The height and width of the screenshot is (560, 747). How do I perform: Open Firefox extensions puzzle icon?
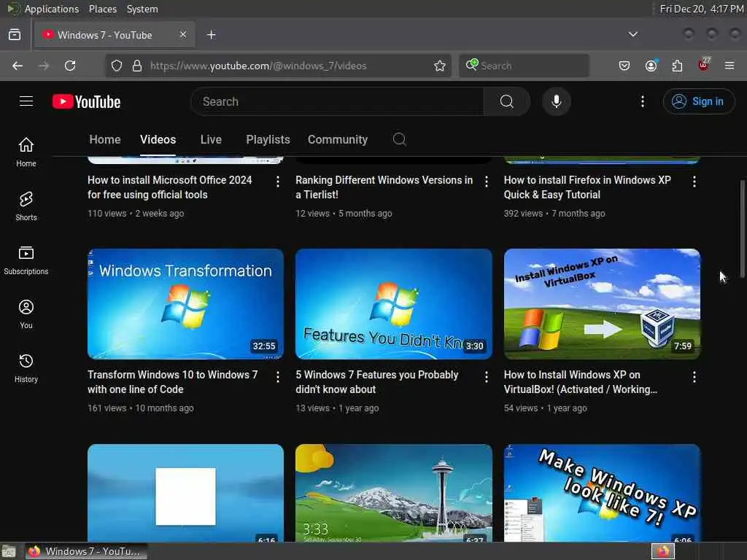tap(677, 66)
